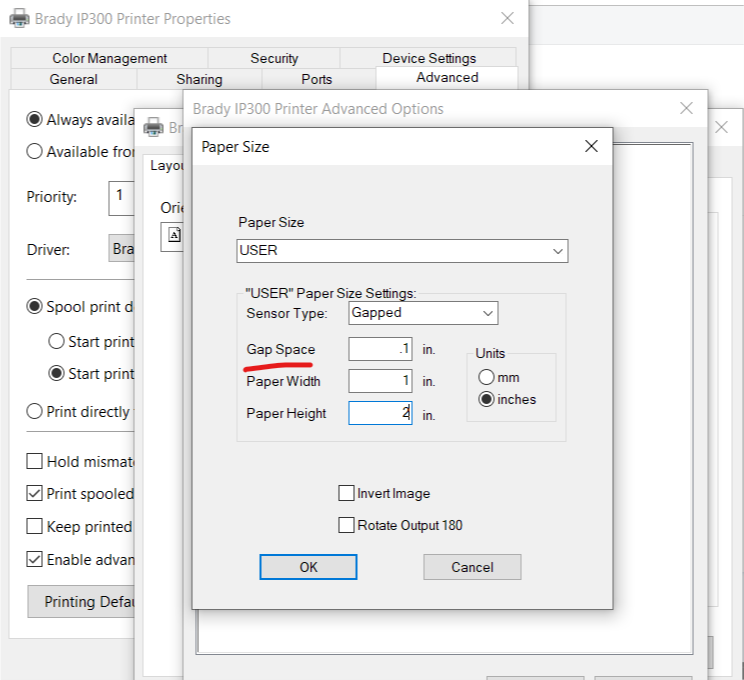Open the Paper Size USER dropdown
Image resolution: width=744 pixels, height=680 pixels.
point(402,251)
